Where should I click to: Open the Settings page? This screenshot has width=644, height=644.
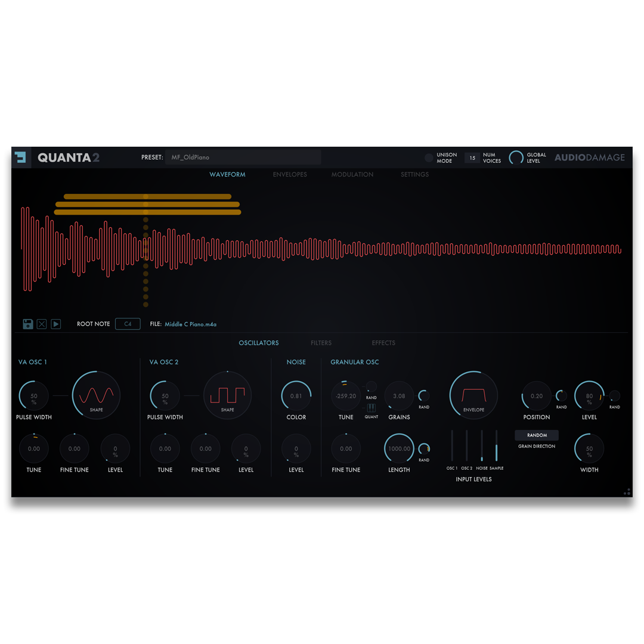pyautogui.click(x=414, y=174)
